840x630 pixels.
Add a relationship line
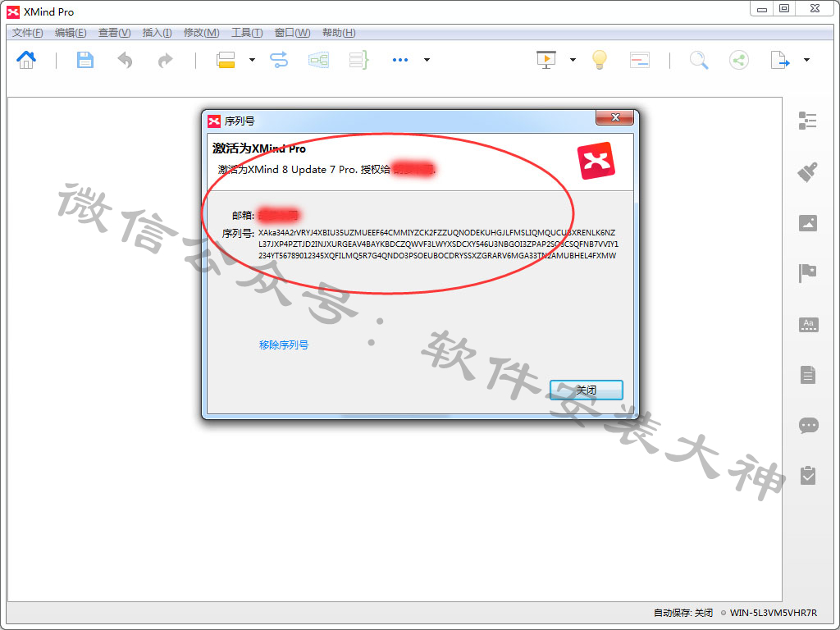(x=279, y=60)
